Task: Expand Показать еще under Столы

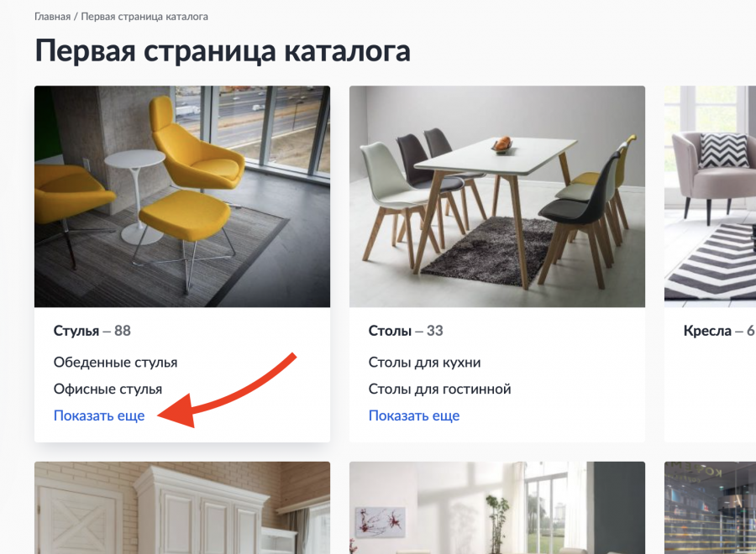Action: [x=414, y=415]
